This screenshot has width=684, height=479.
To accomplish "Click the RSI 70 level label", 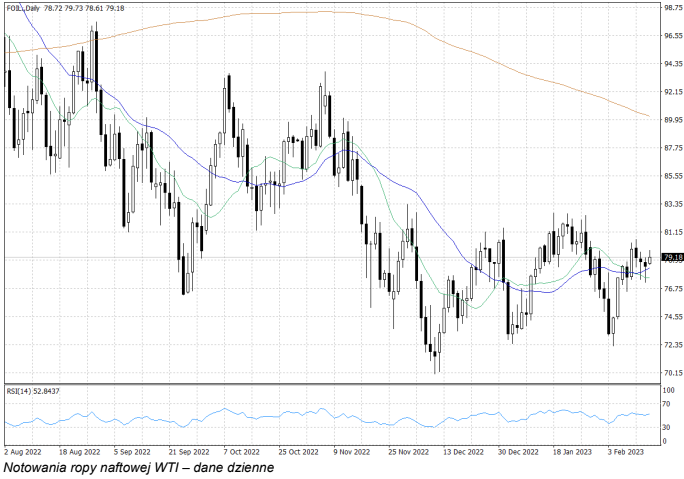I will 668,407.
